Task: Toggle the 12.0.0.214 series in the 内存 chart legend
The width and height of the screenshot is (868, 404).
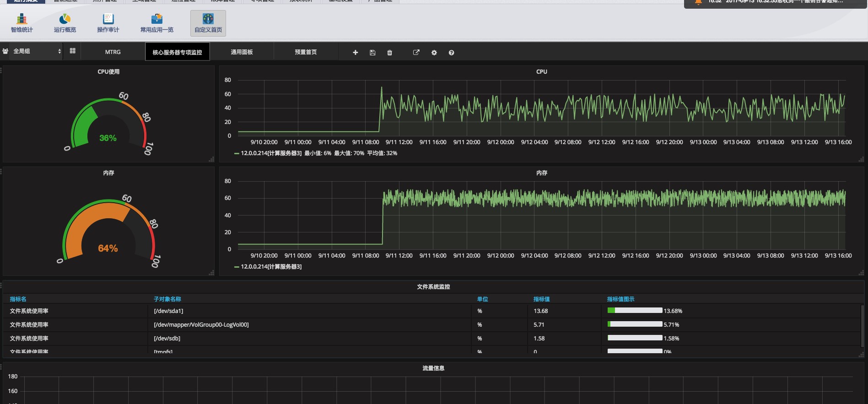Action: (270, 267)
